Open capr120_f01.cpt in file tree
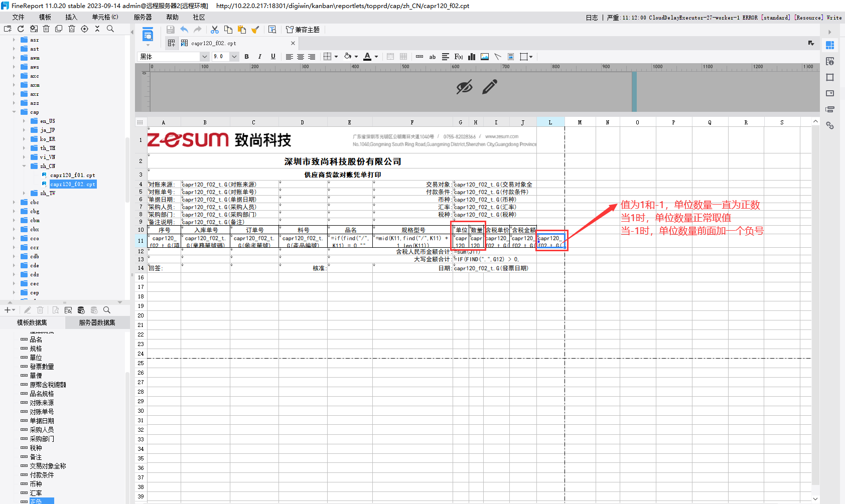This screenshot has width=845, height=504. [x=73, y=175]
